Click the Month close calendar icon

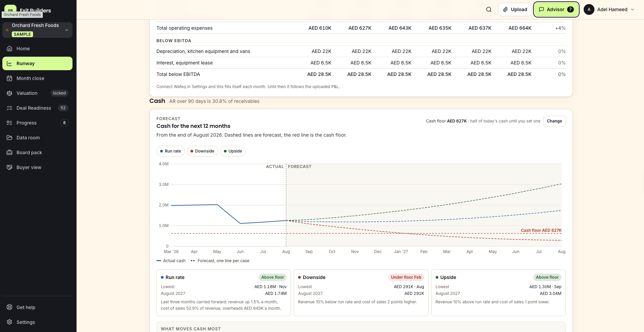coord(9,78)
